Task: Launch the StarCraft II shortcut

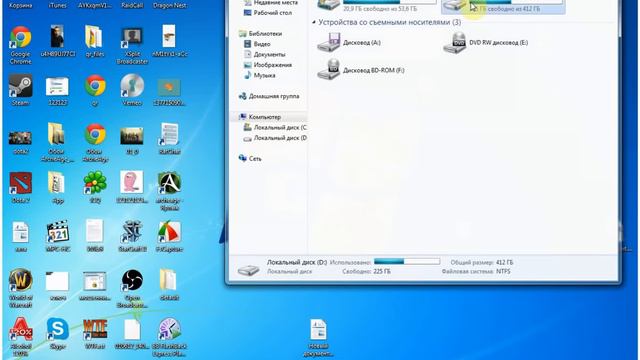Action: tap(132, 236)
